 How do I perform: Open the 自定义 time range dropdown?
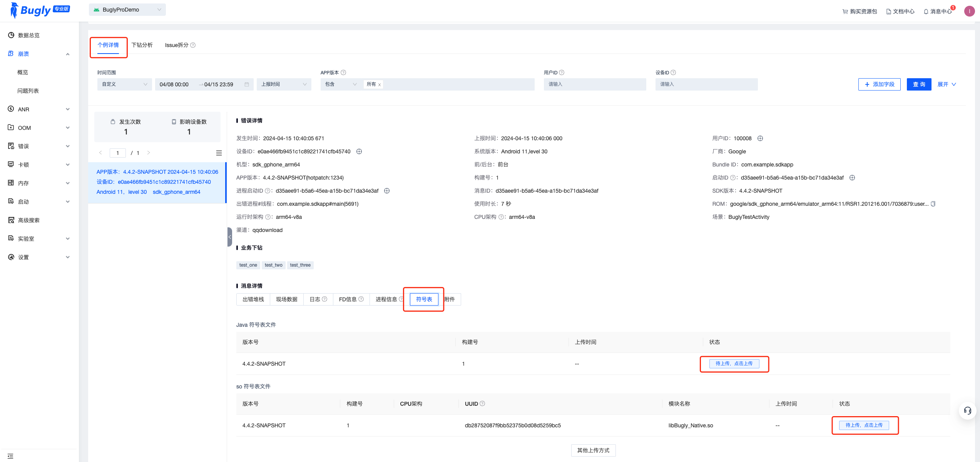(125, 84)
